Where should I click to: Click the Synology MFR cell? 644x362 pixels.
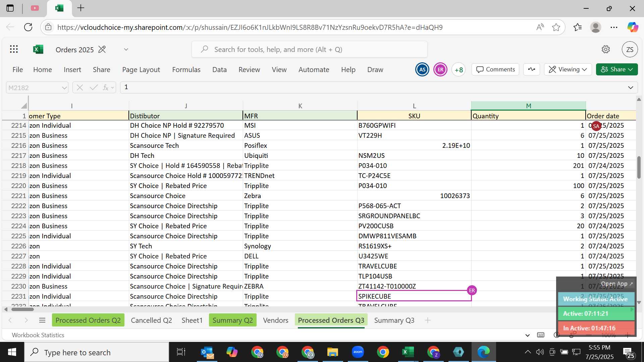point(300,246)
